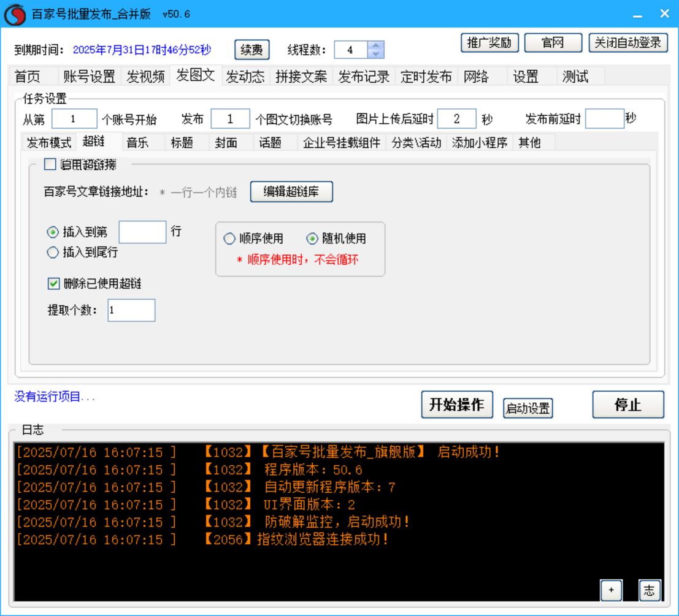679x616 pixels.
Task: Minimize the 百家号批量发布 window
Action: (637, 14)
